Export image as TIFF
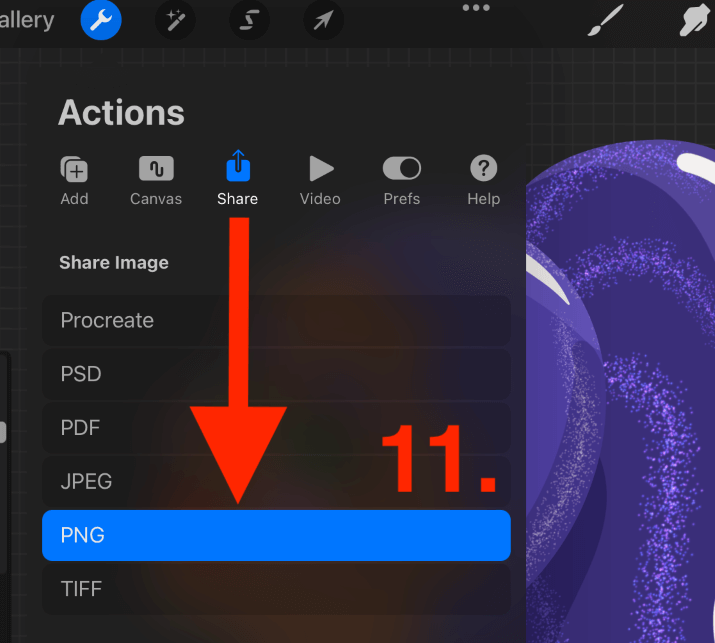 [x=276, y=589]
